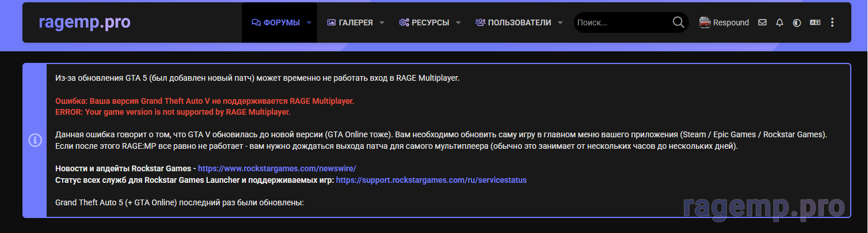Click the red 'Ошибка: Ваша версия' line

[x=204, y=101]
